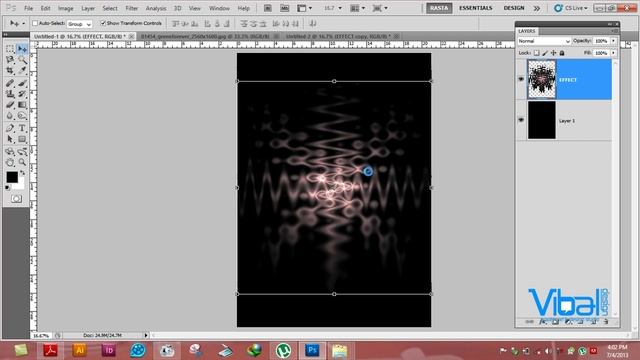Select the Brush tool

(22, 83)
